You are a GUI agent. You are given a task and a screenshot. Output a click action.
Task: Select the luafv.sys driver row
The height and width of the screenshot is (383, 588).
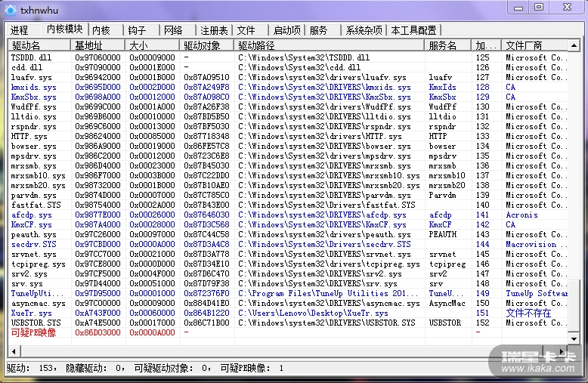(x=288, y=77)
